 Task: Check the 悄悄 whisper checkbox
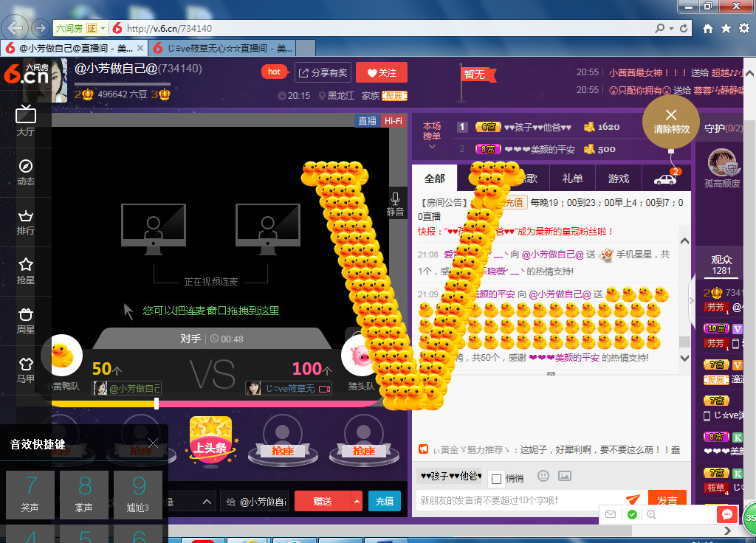tap(496, 479)
